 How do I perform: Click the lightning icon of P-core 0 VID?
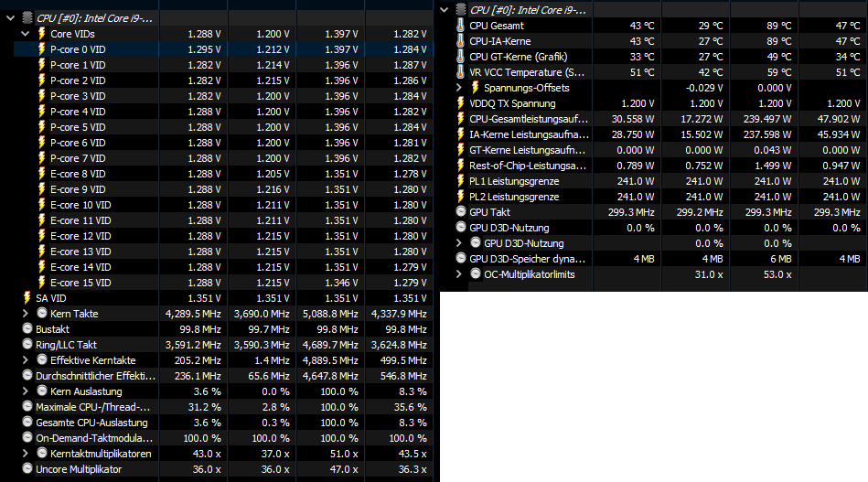tap(41, 49)
